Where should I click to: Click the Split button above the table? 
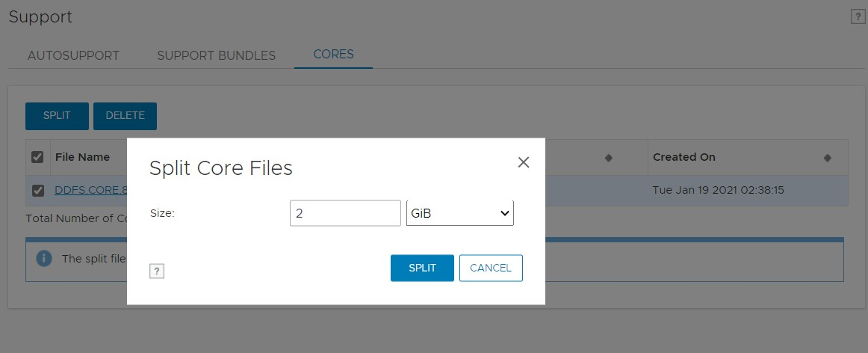coord(57,116)
